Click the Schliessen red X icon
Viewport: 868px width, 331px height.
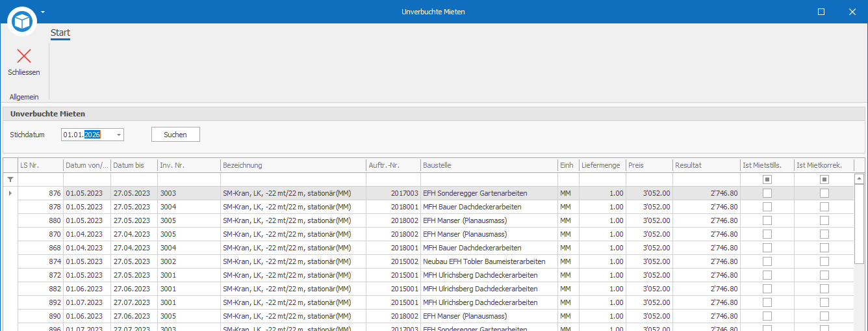click(24, 56)
